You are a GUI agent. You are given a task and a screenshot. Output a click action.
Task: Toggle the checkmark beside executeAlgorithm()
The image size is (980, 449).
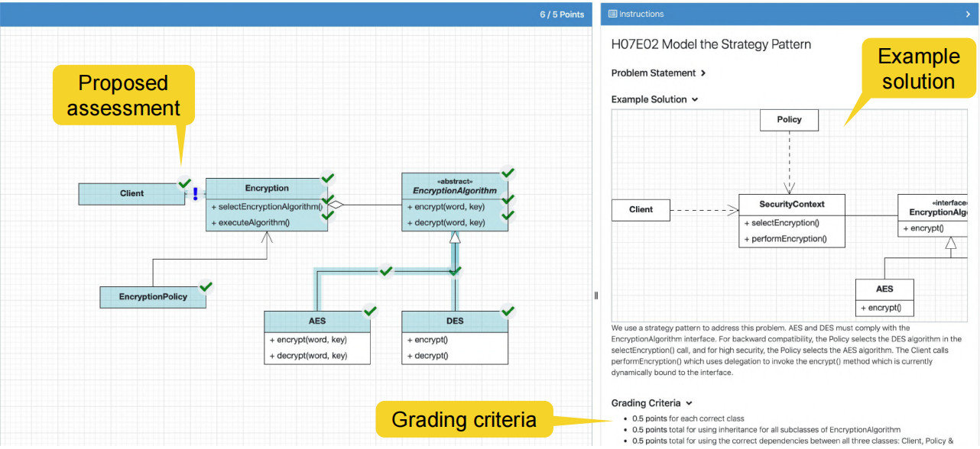click(x=327, y=216)
